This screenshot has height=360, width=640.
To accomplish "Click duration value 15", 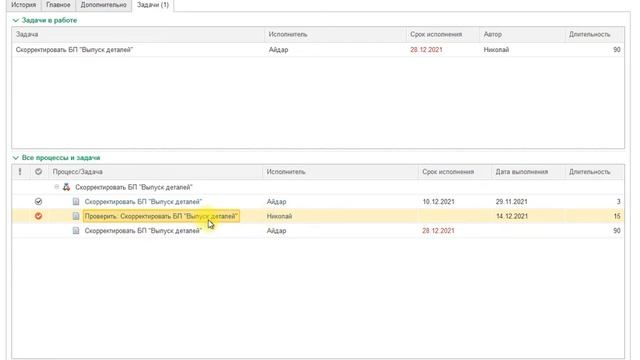I will tap(617, 216).
